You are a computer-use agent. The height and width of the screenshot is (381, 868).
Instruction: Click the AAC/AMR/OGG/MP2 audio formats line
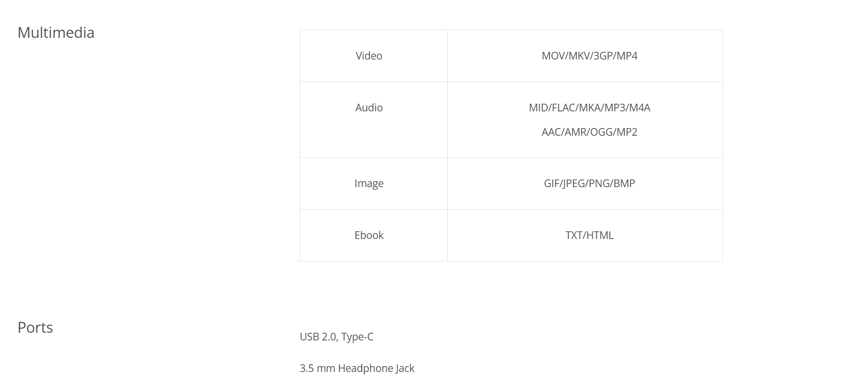589,132
